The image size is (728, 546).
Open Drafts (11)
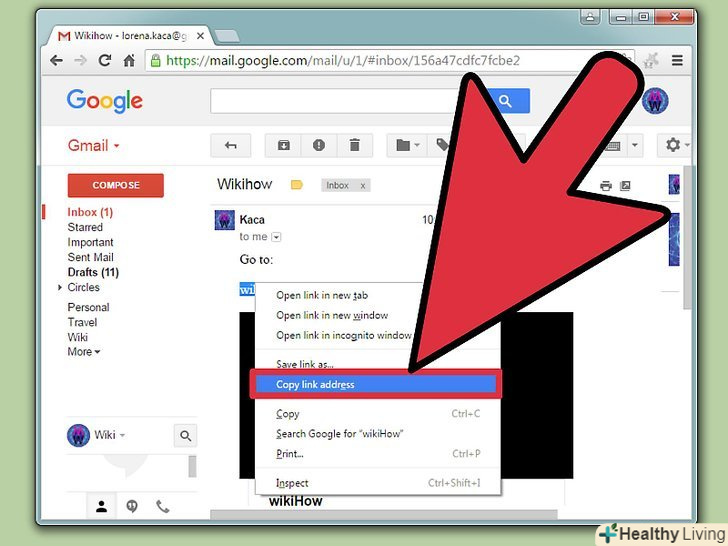(x=93, y=272)
